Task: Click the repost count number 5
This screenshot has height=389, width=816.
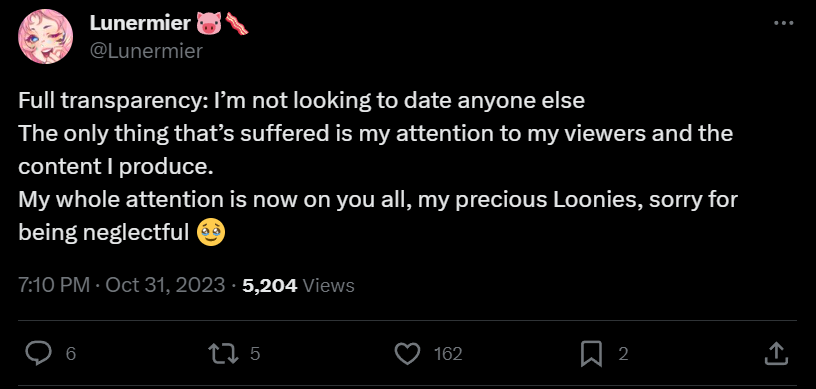Action: (254, 354)
